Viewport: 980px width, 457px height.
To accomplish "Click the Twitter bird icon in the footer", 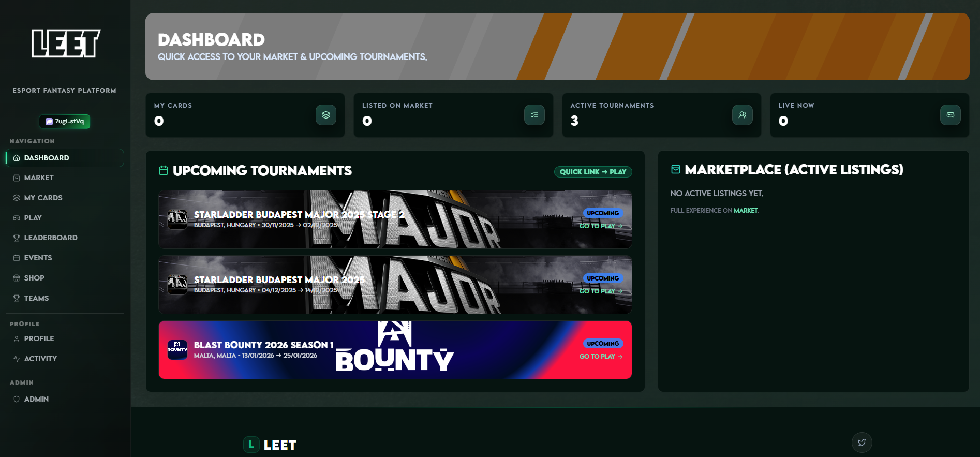I will point(862,443).
